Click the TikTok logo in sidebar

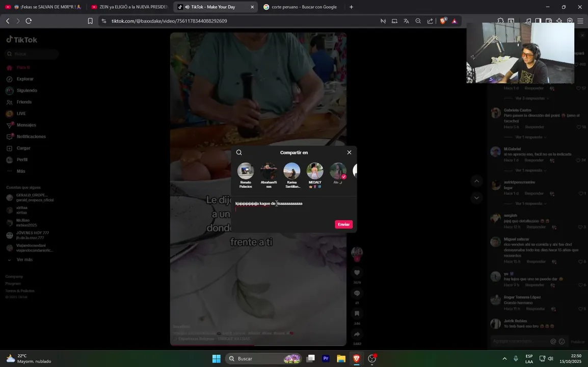coord(22,39)
